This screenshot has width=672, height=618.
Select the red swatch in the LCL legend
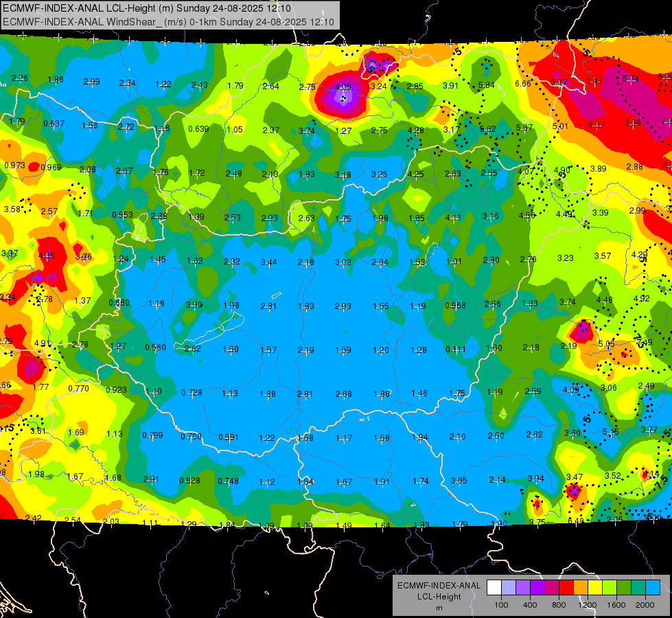tap(566, 588)
